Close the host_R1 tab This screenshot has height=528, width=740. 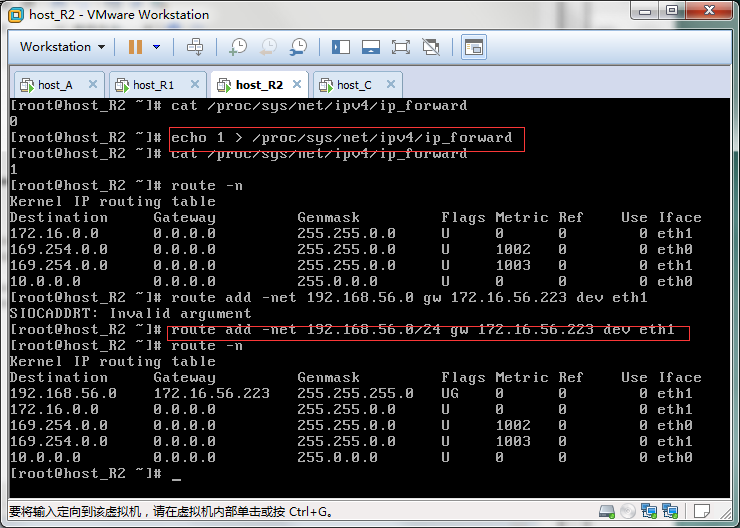tap(194, 85)
